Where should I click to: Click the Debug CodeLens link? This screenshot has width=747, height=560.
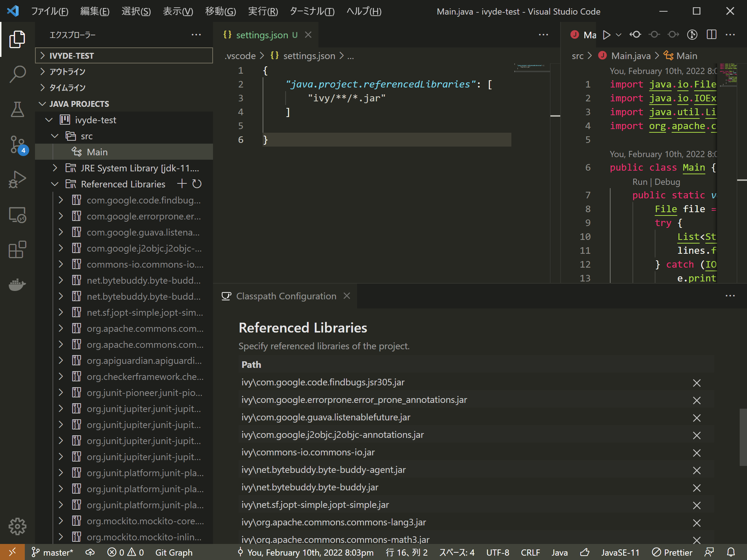click(667, 182)
